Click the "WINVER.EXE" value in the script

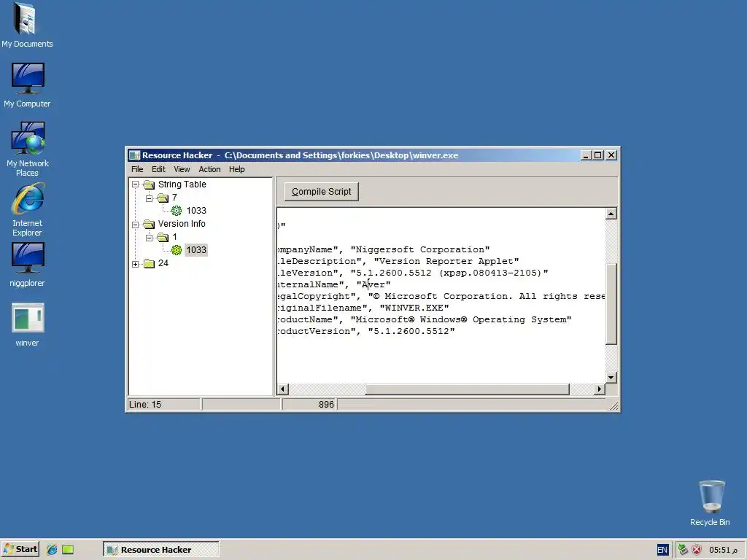pyautogui.click(x=414, y=308)
